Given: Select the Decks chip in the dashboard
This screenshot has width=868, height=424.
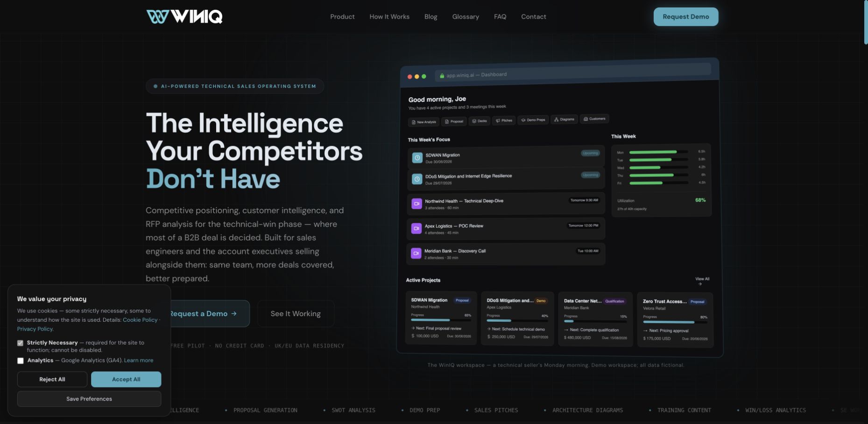Looking at the screenshot, I should click(x=480, y=121).
